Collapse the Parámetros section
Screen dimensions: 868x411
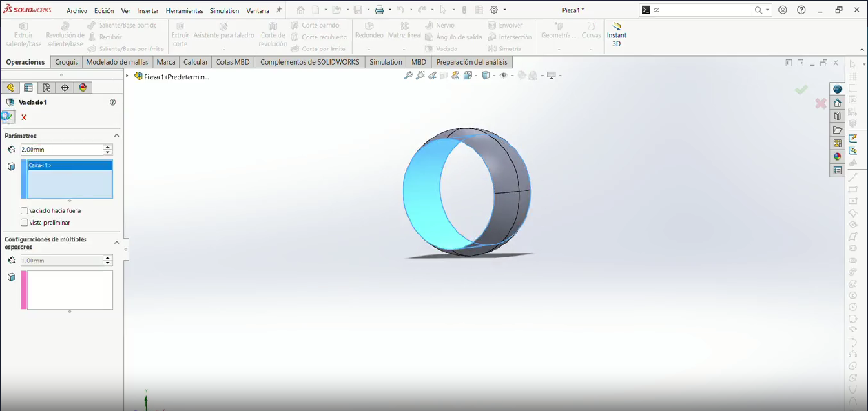click(x=116, y=136)
